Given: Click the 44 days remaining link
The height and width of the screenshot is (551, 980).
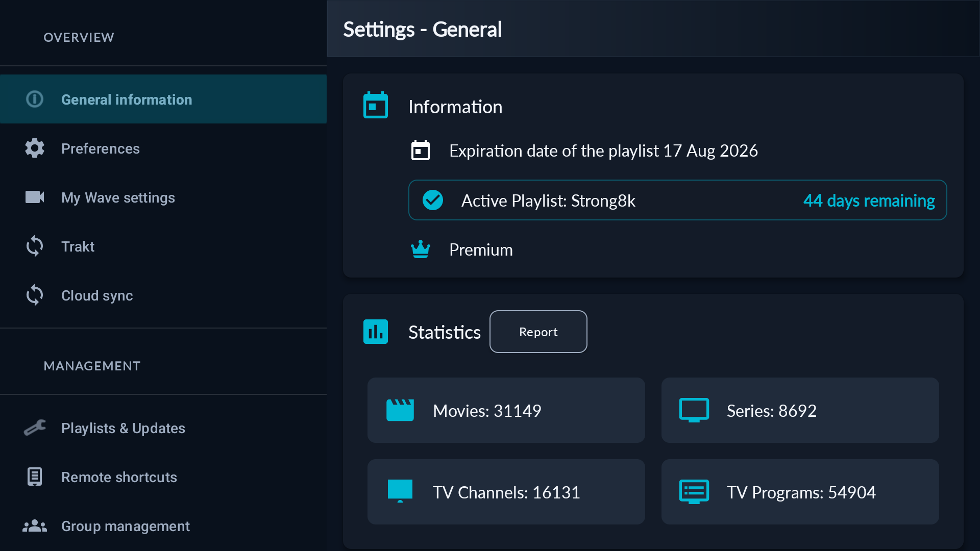Looking at the screenshot, I should [869, 201].
